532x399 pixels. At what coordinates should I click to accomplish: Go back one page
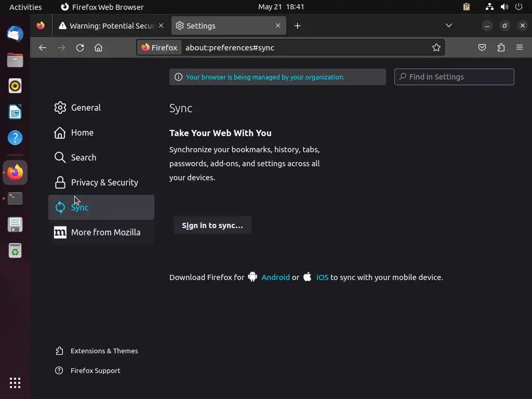pos(43,48)
